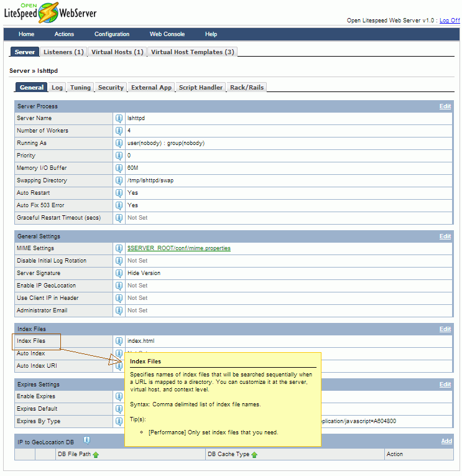The width and height of the screenshot is (462, 476).
Task: Click info icon for Auto Restart
Action: click(119, 193)
